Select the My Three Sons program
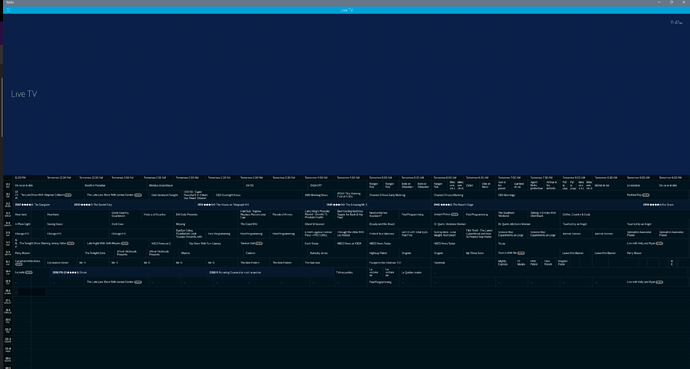This screenshot has width=690, height=369. pyautogui.click(x=475, y=253)
